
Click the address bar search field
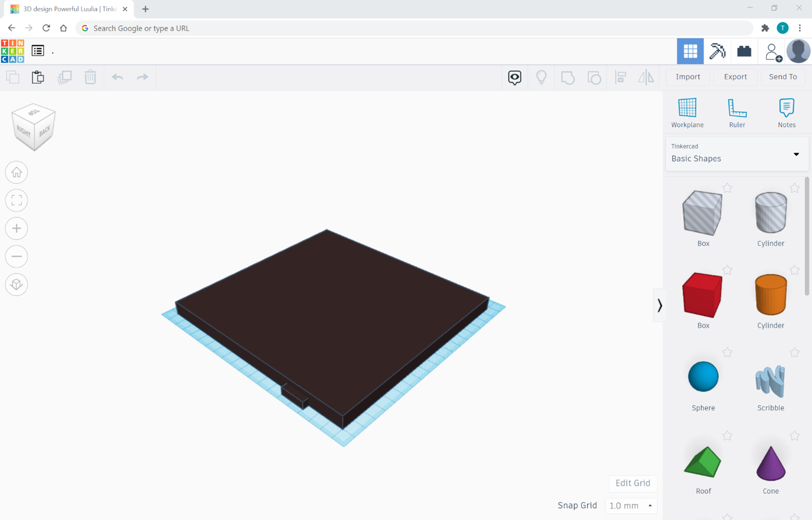click(x=415, y=28)
